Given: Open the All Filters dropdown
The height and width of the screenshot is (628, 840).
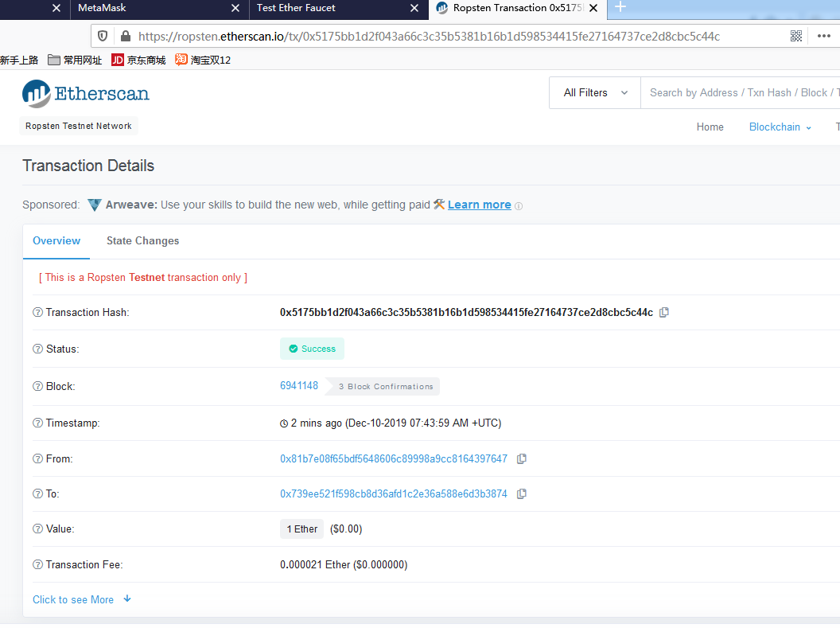Looking at the screenshot, I should tap(595, 92).
